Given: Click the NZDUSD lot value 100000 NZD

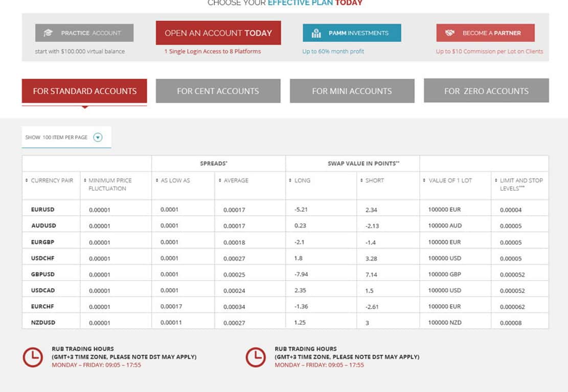Looking at the screenshot, I should tap(445, 322).
